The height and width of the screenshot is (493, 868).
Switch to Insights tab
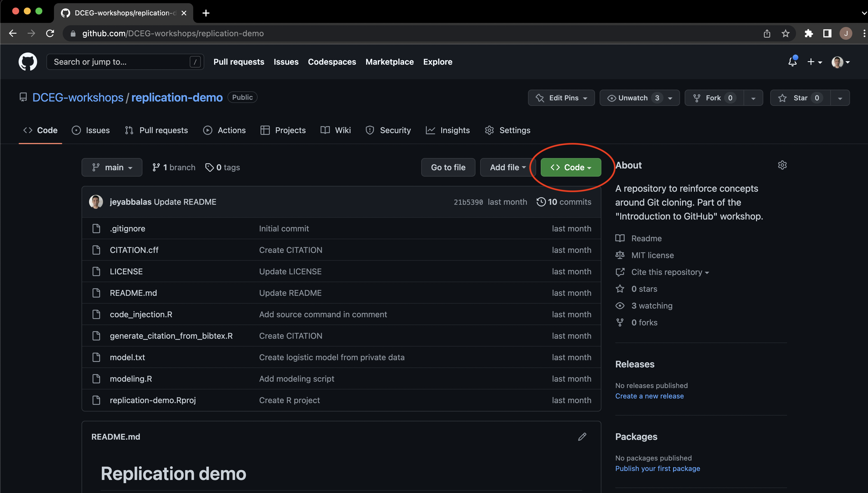coord(448,130)
